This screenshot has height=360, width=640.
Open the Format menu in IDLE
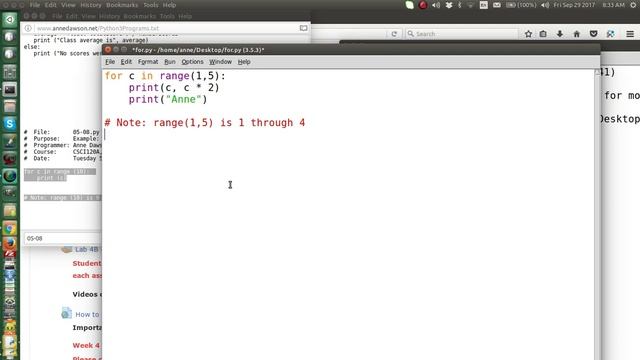[x=148, y=62]
